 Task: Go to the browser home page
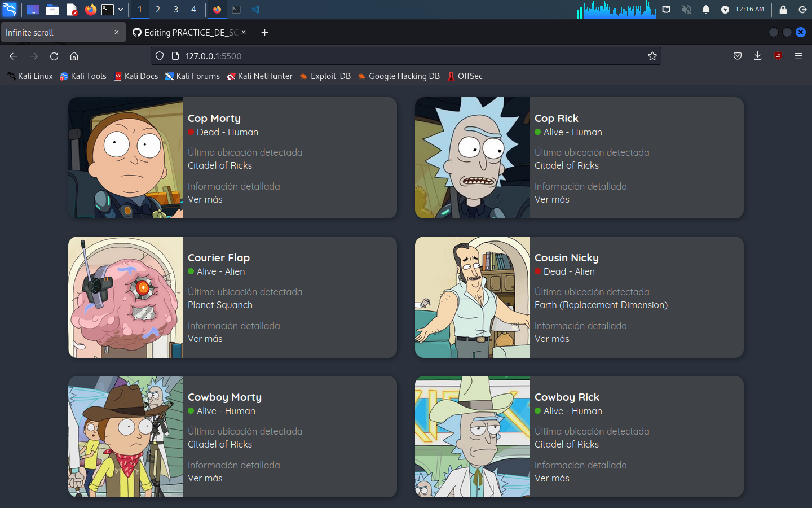coord(74,56)
